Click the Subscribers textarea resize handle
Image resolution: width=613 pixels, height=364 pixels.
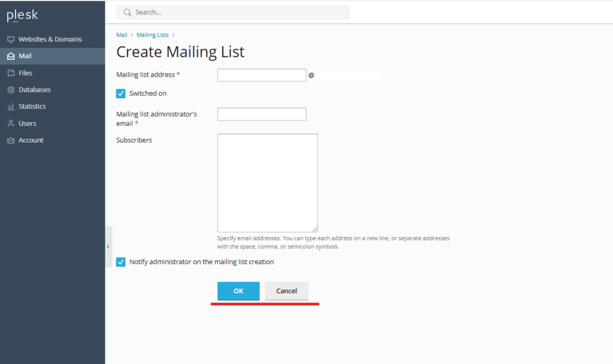[x=315, y=229]
